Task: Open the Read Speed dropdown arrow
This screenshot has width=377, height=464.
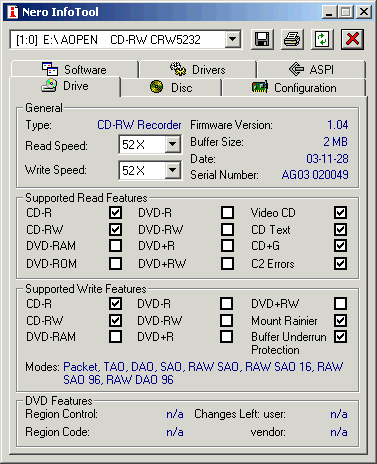Action: (x=173, y=144)
